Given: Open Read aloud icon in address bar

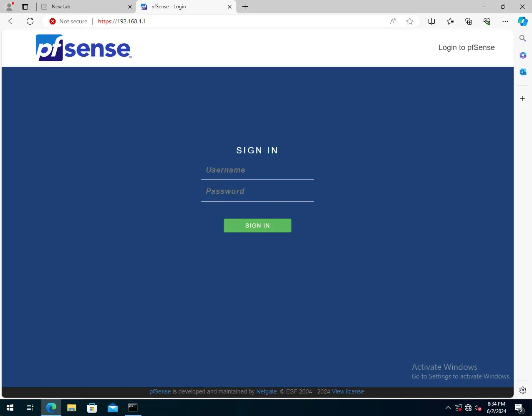Looking at the screenshot, I should click(x=393, y=21).
